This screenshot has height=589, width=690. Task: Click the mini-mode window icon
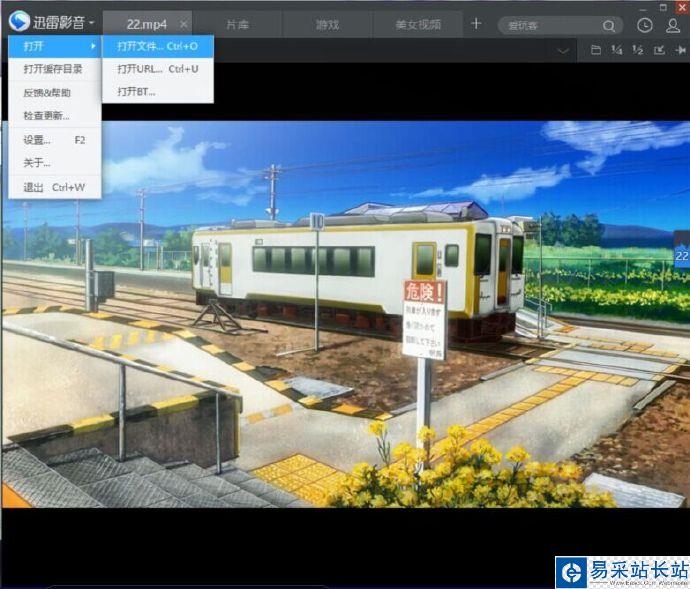(x=659, y=50)
